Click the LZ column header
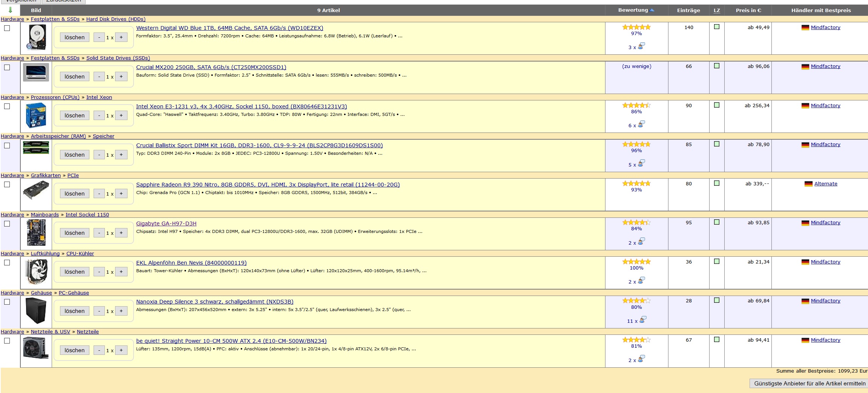Image resolution: width=868 pixels, height=393 pixels. coord(717,10)
